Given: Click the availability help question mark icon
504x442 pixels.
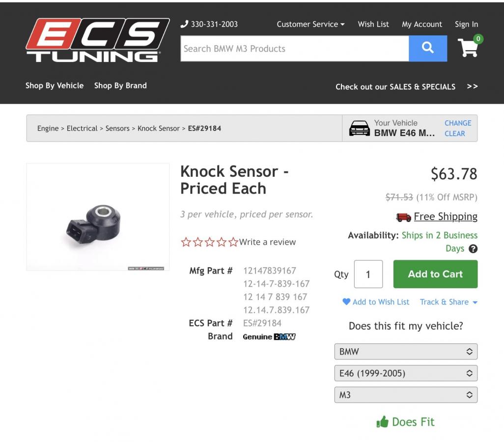Looking at the screenshot, I should [473, 249].
